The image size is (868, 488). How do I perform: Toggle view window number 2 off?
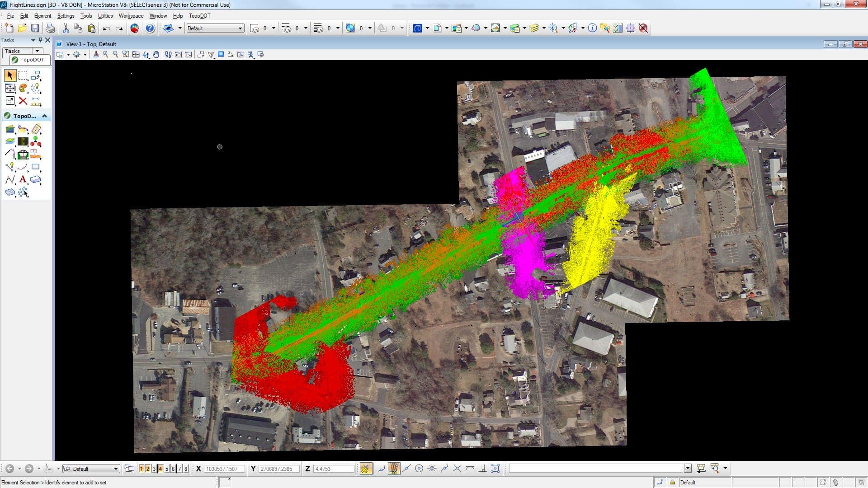[147, 469]
